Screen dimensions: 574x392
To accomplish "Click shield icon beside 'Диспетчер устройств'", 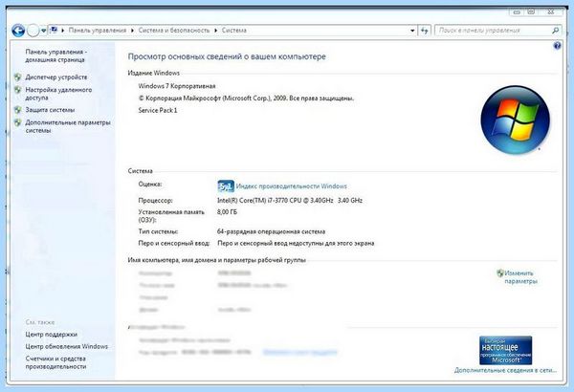I will [x=17, y=77].
